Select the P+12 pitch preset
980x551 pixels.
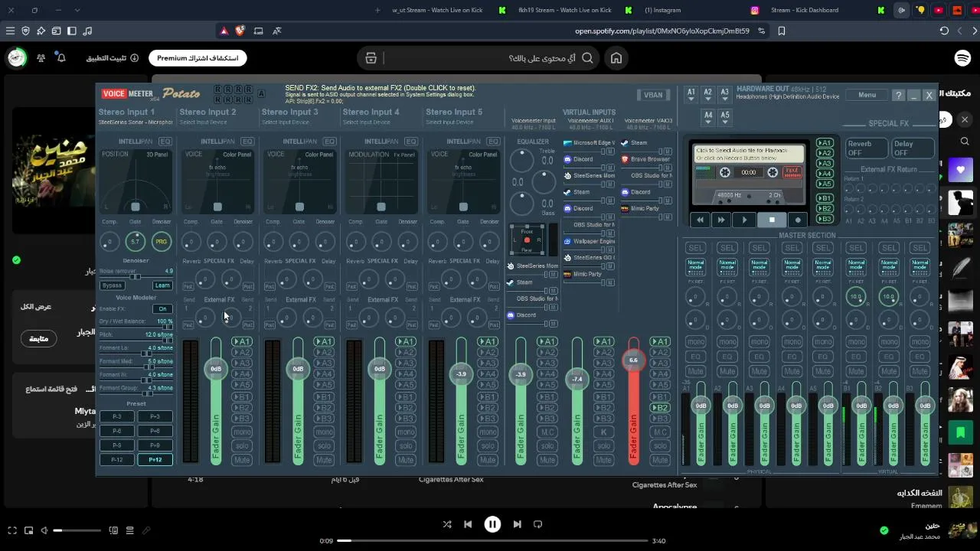pos(155,460)
